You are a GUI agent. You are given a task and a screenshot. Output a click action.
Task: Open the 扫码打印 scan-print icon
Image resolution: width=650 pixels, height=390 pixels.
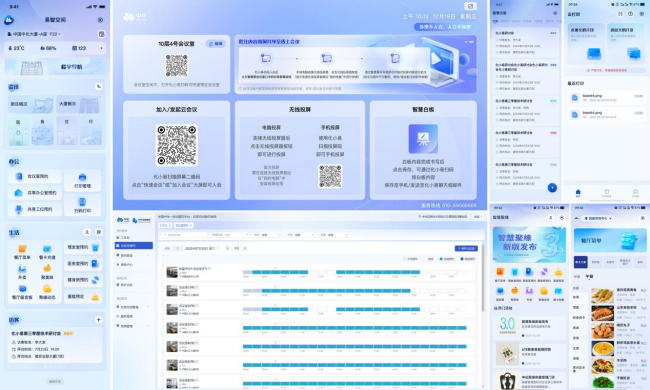(x=82, y=202)
